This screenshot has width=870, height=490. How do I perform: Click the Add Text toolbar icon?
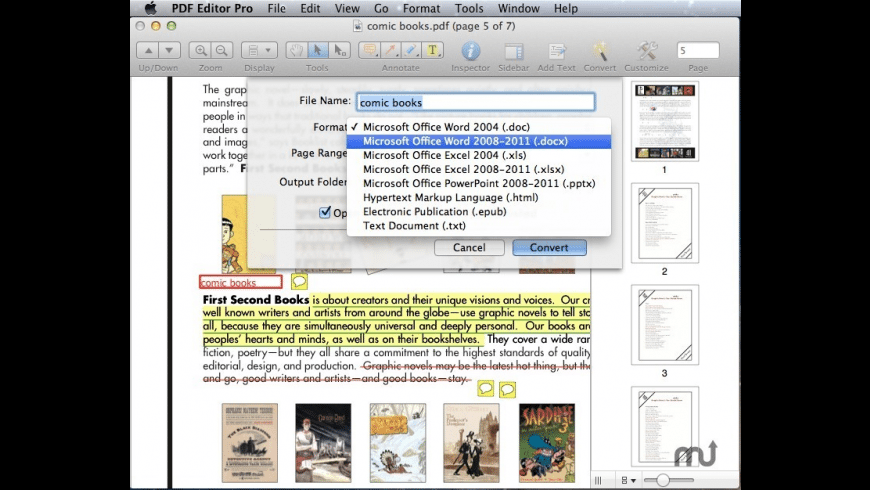(x=557, y=51)
